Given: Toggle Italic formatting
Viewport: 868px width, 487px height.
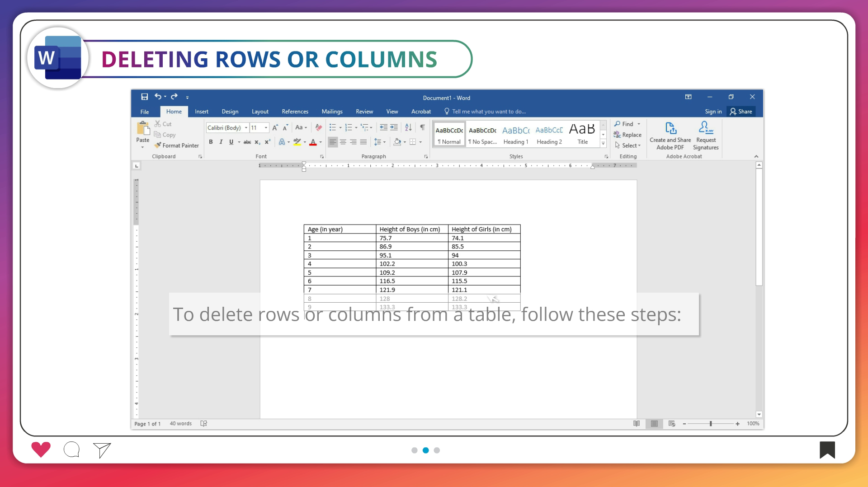Looking at the screenshot, I should click(x=221, y=142).
